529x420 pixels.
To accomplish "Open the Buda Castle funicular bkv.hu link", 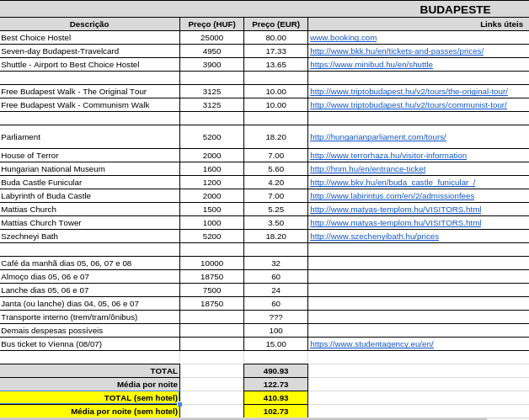I will (x=392, y=183).
